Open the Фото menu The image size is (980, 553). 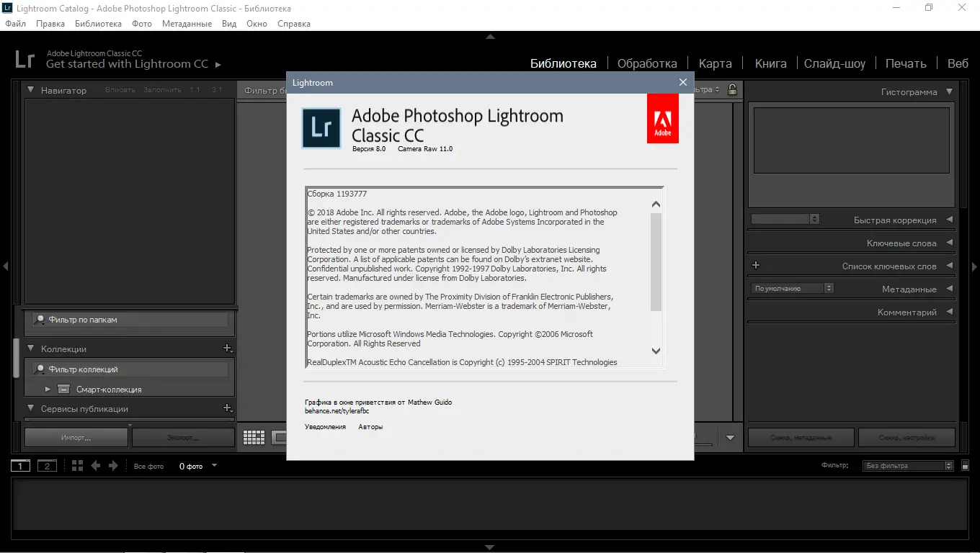tap(142, 24)
